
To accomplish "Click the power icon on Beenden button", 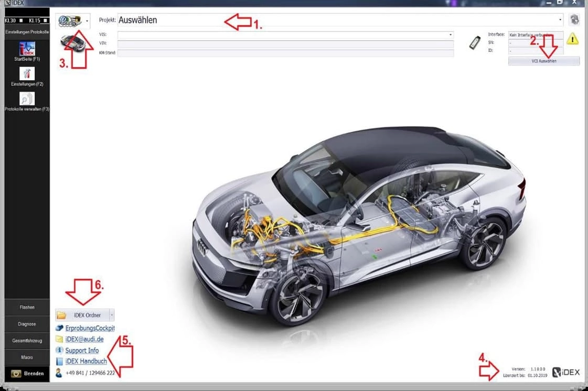I will click(x=16, y=374).
